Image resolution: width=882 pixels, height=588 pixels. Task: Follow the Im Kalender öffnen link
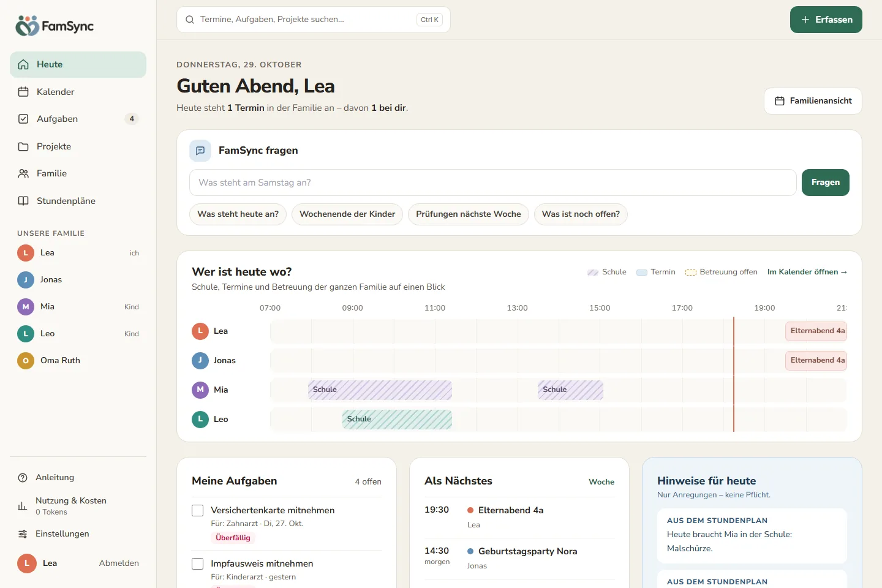pyautogui.click(x=807, y=272)
